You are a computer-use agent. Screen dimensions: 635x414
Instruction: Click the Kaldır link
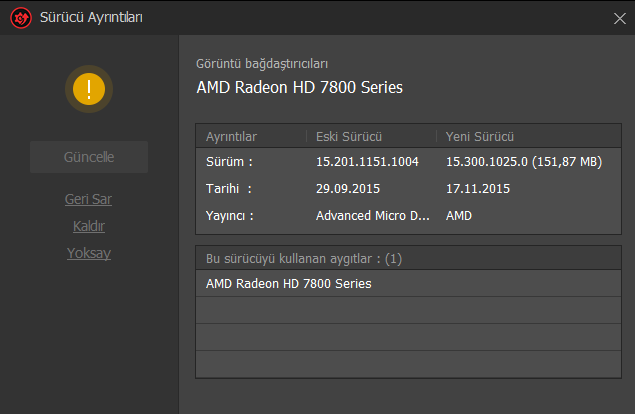click(89, 226)
